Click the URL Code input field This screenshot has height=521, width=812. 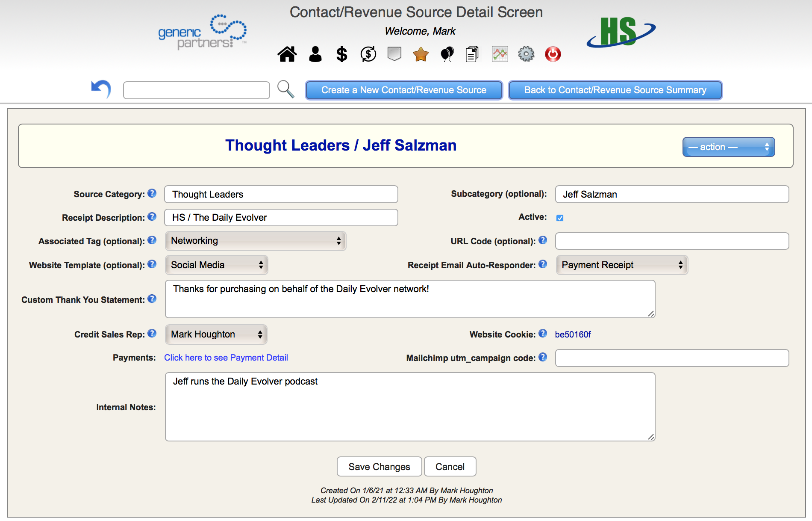click(672, 241)
